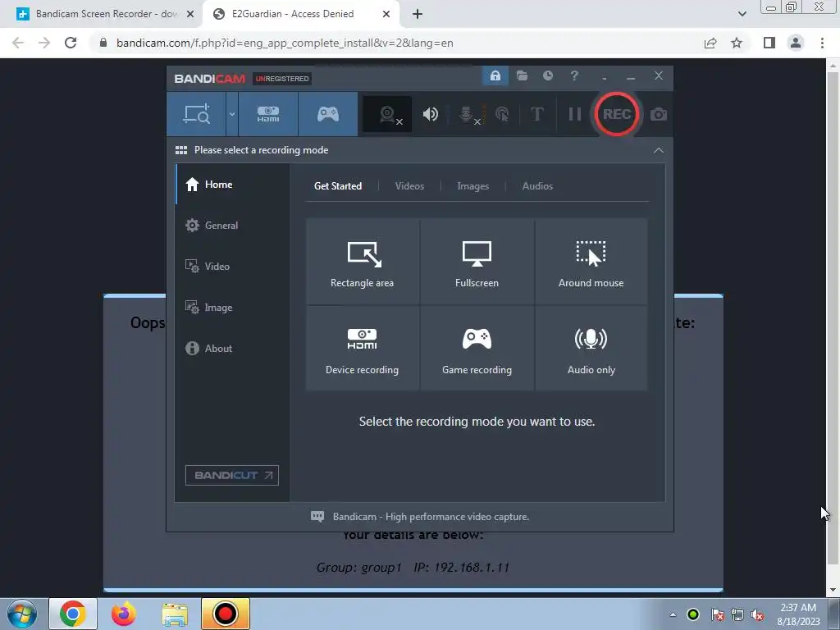Screen dimensions: 840x630
Task: Launch Firefox from taskbar
Action: (x=123, y=614)
